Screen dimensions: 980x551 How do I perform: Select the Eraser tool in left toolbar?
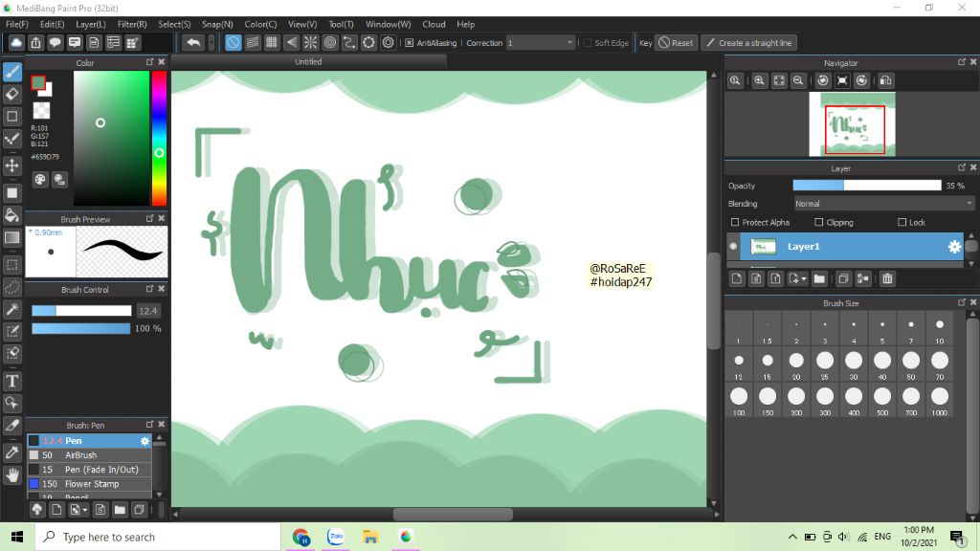(x=12, y=94)
